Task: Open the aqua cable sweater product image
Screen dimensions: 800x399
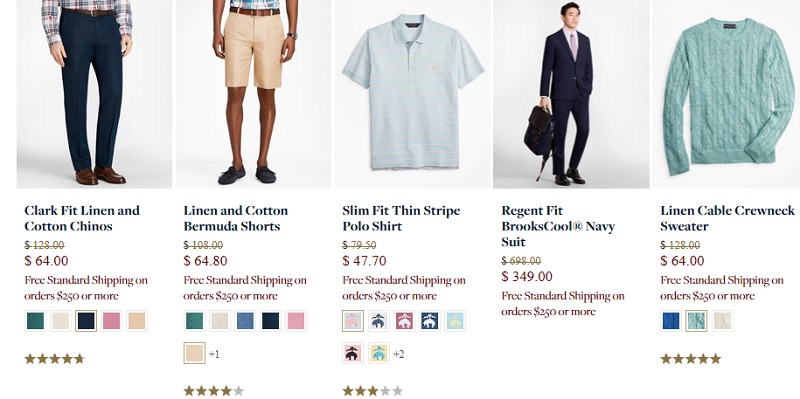Action: click(726, 94)
